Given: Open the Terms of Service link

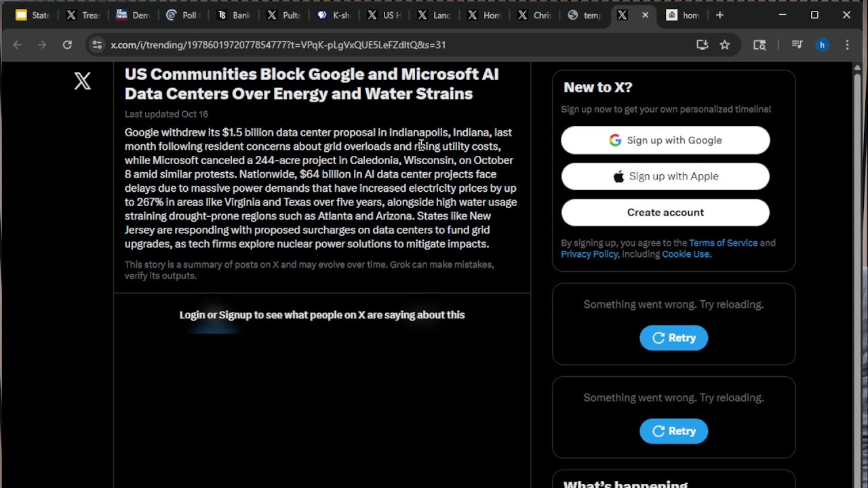Looking at the screenshot, I should point(723,243).
